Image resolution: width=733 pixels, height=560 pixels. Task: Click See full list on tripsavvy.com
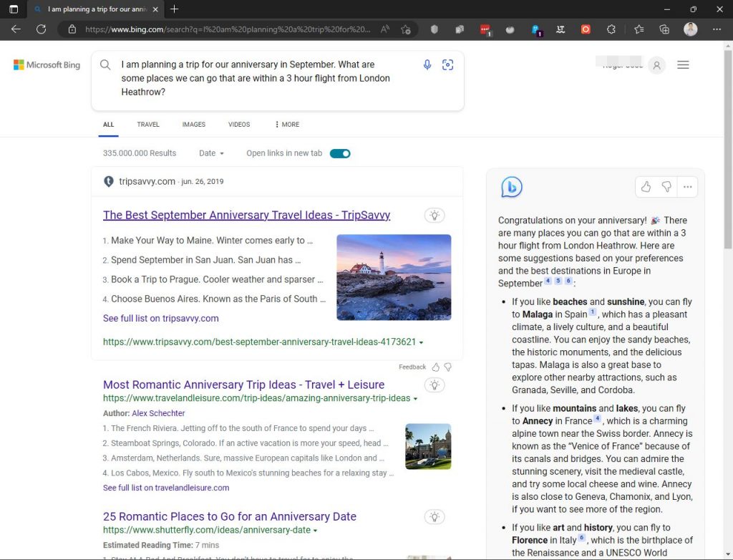pyautogui.click(x=161, y=319)
